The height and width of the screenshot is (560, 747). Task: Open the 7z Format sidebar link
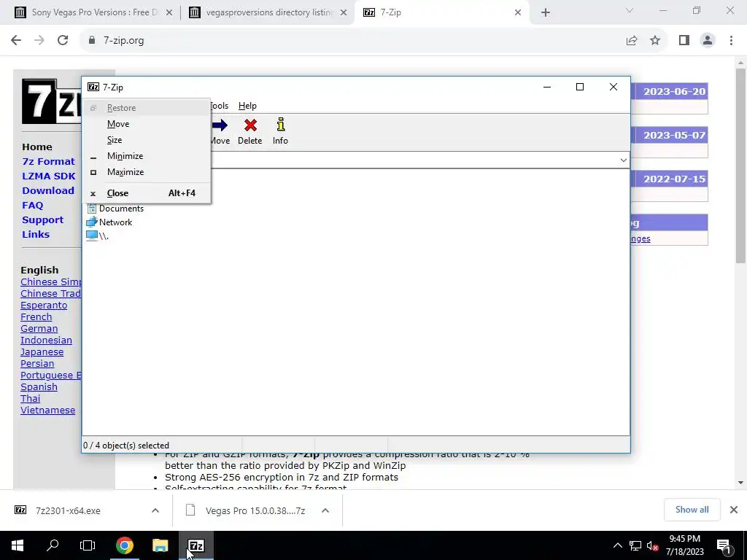49,162
